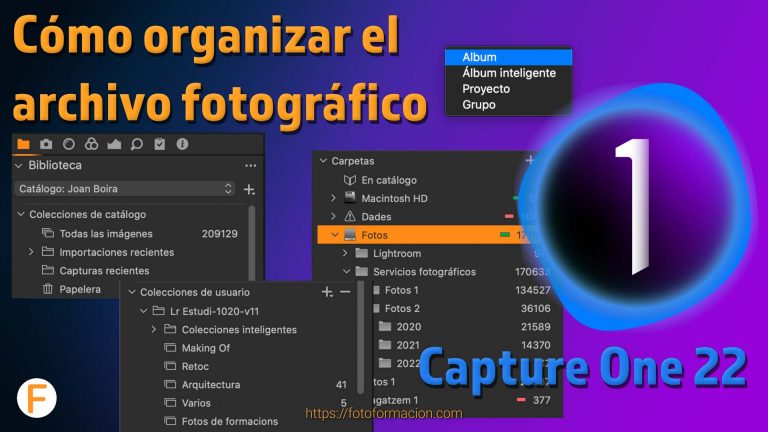
Task: Add a new user collection with plus
Action: pyautogui.click(x=327, y=292)
